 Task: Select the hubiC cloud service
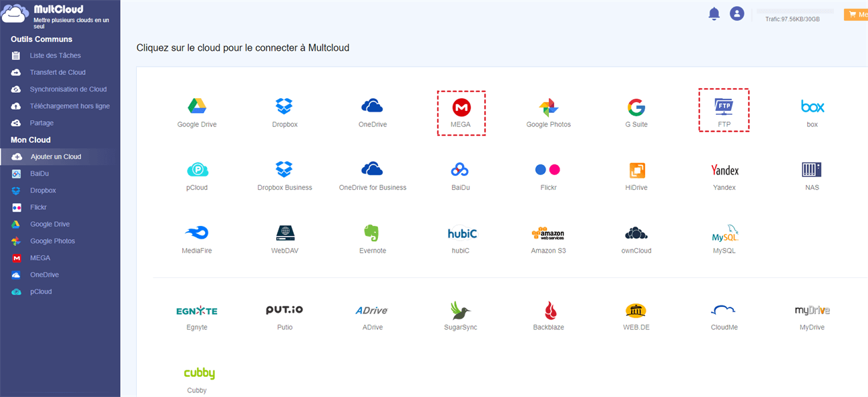click(462, 234)
